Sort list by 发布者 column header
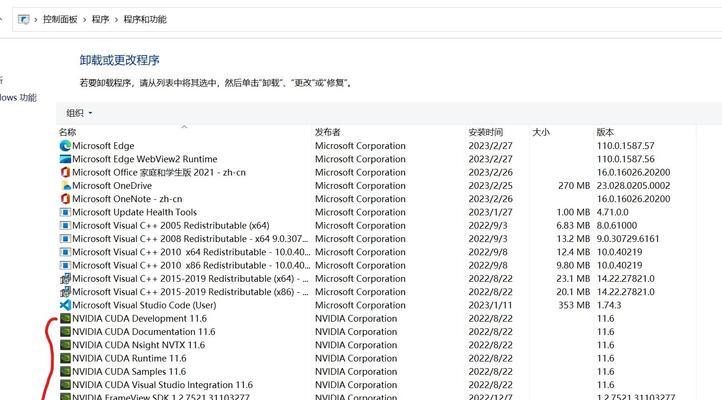This screenshot has width=722, height=400. coord(327,132)
